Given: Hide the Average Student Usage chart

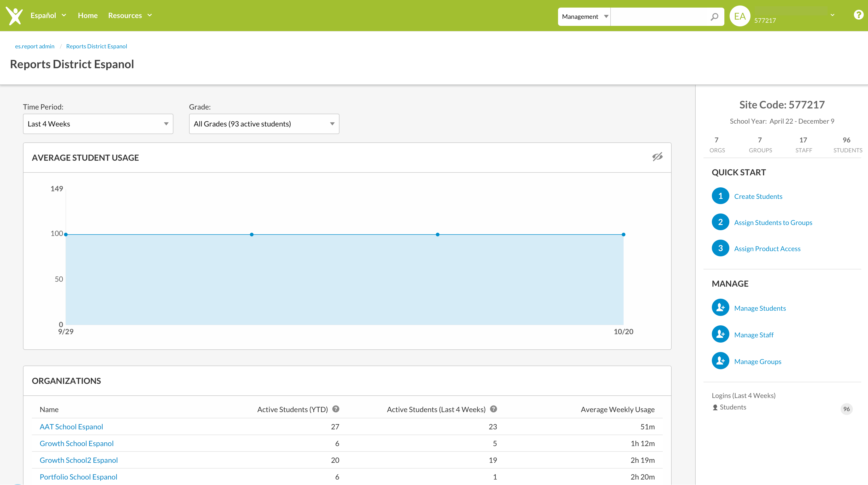Looking at the screenshot, I should point(657,157).
